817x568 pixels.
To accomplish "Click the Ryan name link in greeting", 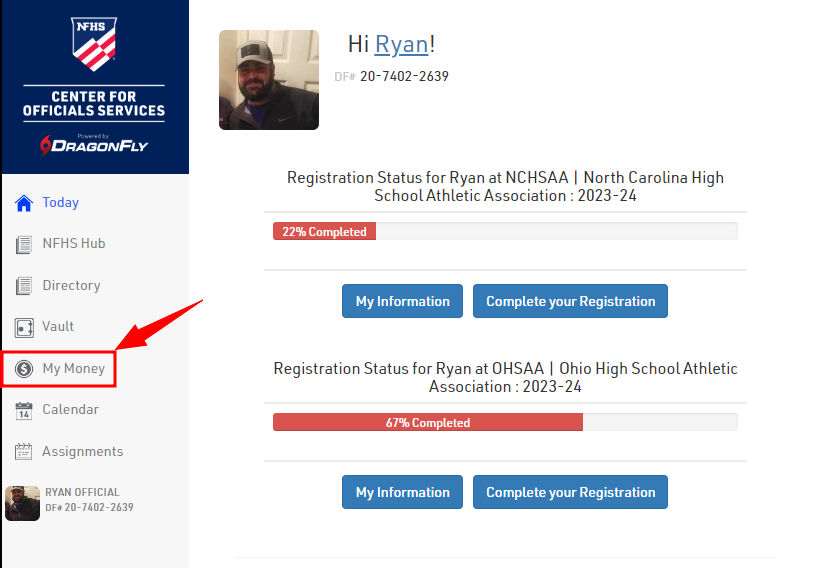I will click(x=401, y=44).
